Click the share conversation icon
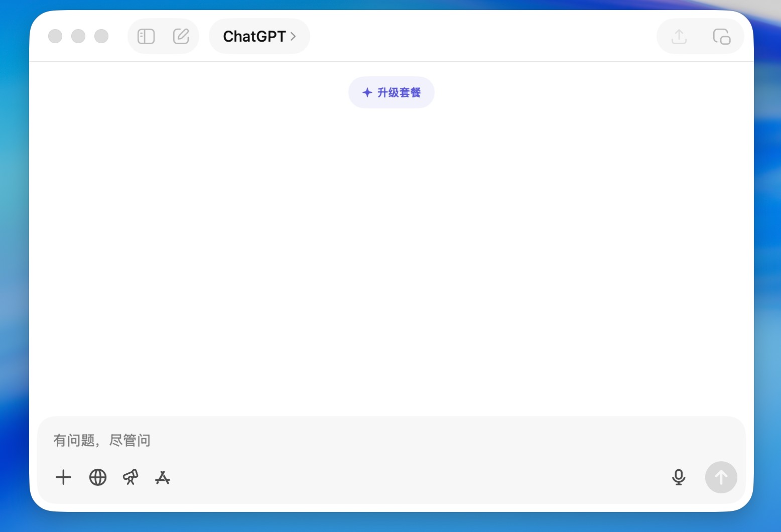 pos(679,37)
